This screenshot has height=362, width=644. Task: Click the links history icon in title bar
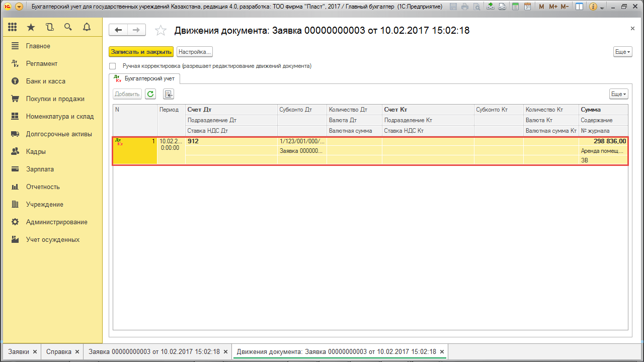[503, 7]
